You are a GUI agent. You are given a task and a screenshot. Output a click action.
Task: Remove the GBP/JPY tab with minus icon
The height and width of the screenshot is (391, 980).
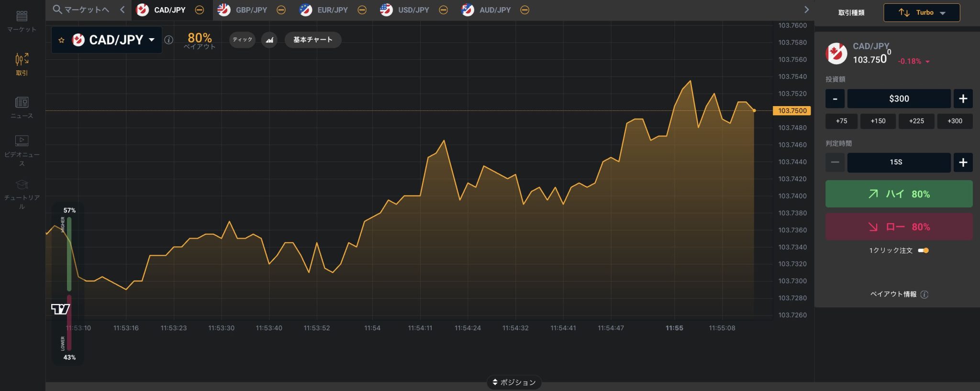pos(281,10)
